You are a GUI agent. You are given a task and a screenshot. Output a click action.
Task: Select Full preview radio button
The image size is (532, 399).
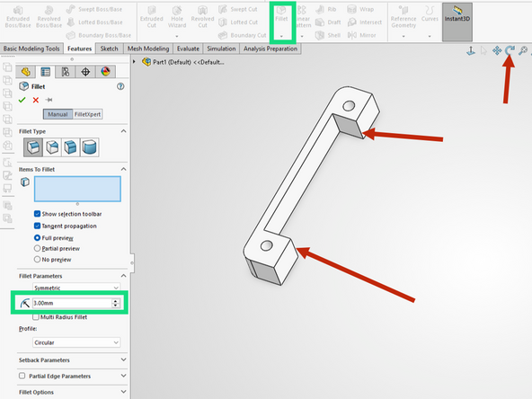pyautogui.click(x=38, y=238)
